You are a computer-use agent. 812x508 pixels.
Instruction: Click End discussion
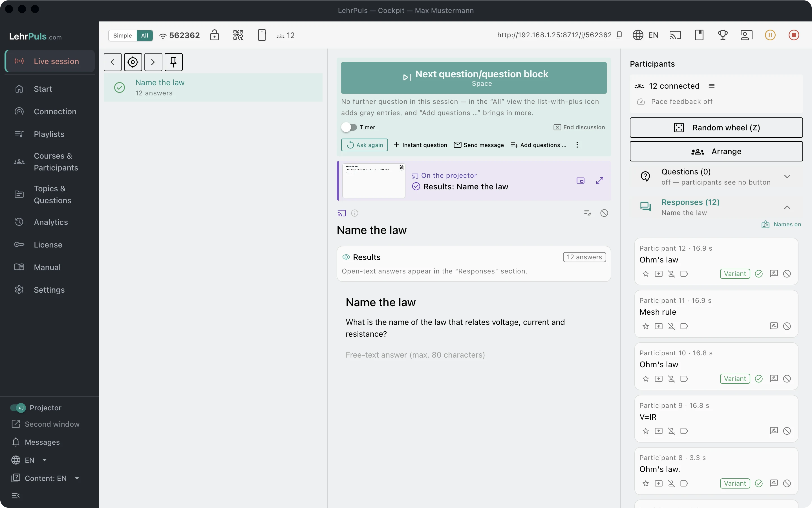(579, 127)
